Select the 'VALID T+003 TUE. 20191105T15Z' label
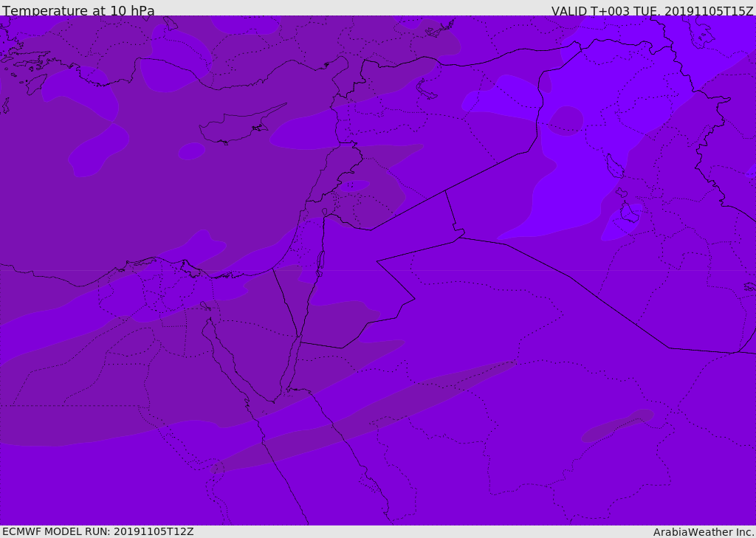This screenshot has height=538, width=756. point(653,11)
